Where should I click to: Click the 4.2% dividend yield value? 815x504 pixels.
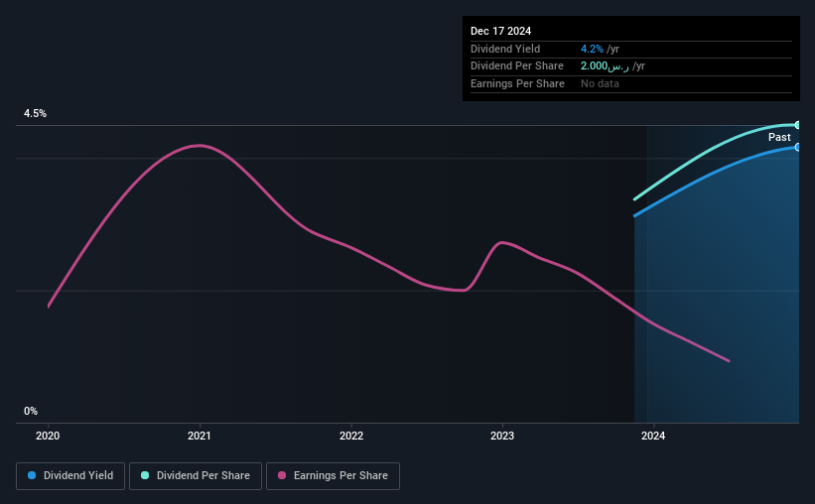click(x=592, y=49)
